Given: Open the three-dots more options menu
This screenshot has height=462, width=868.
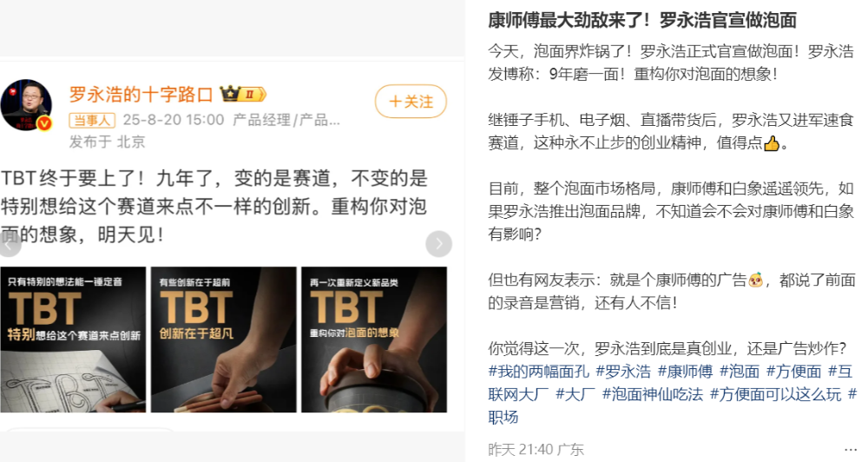Looking at the screenshot, I should click(851, 450).
